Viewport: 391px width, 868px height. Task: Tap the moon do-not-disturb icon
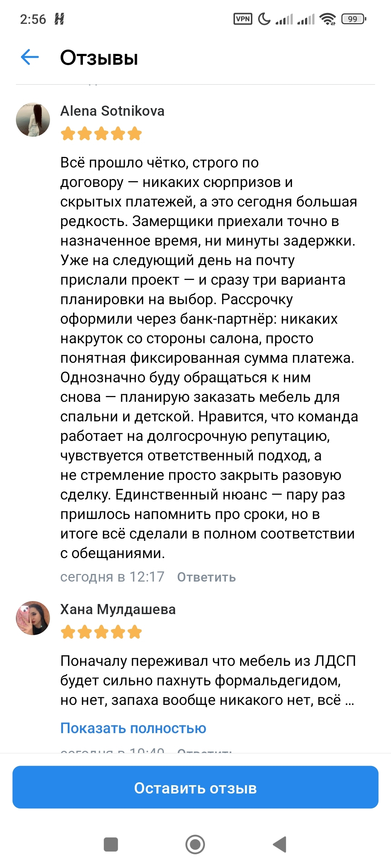[x=264, y=19]
